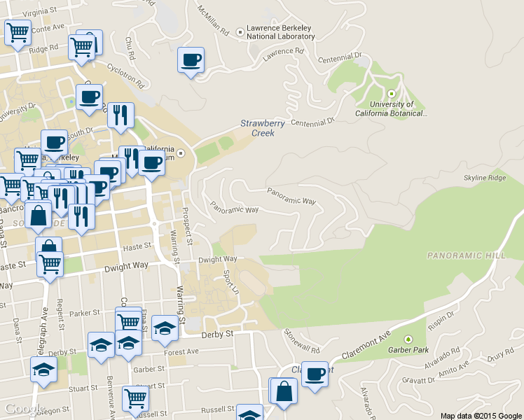This screenshot has height=420, width=524.
Task: Click 'University of California Botanical...' label
Action: click(391, 108)
